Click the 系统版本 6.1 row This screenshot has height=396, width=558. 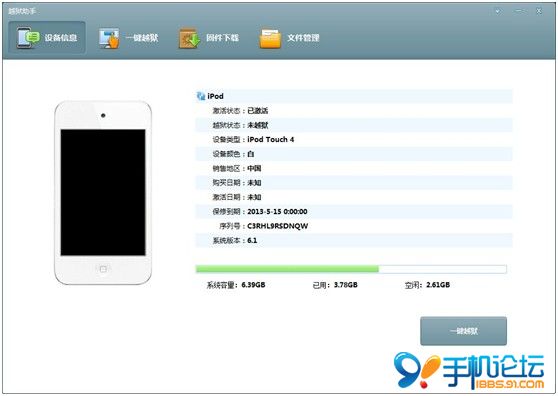point(354,240)
